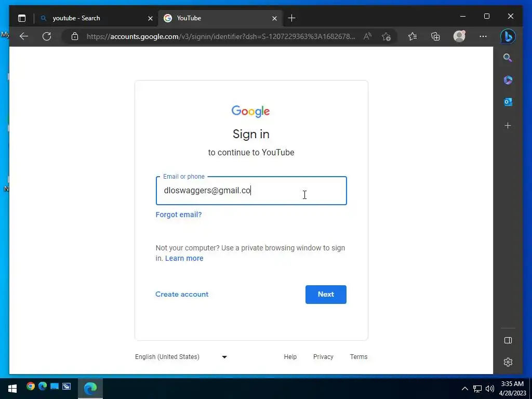This screenshot has width=532, height=399.
Task: Open the Learn more link
Action: coord(184,258)
